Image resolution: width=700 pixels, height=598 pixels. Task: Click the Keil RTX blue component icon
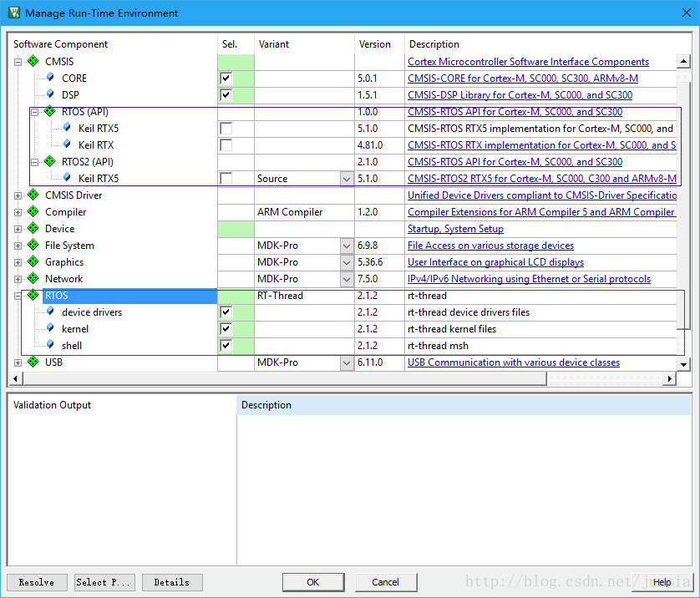coord(67,144)
